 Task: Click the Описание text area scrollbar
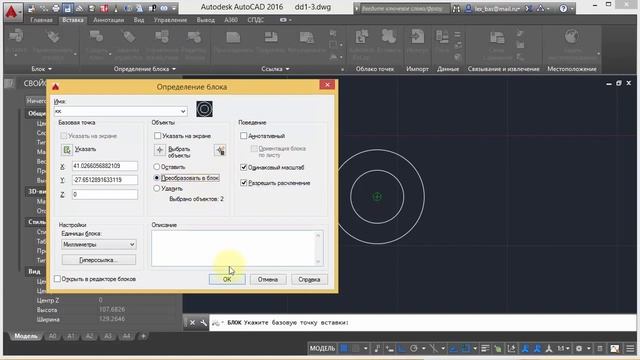(x=318, y=248)
